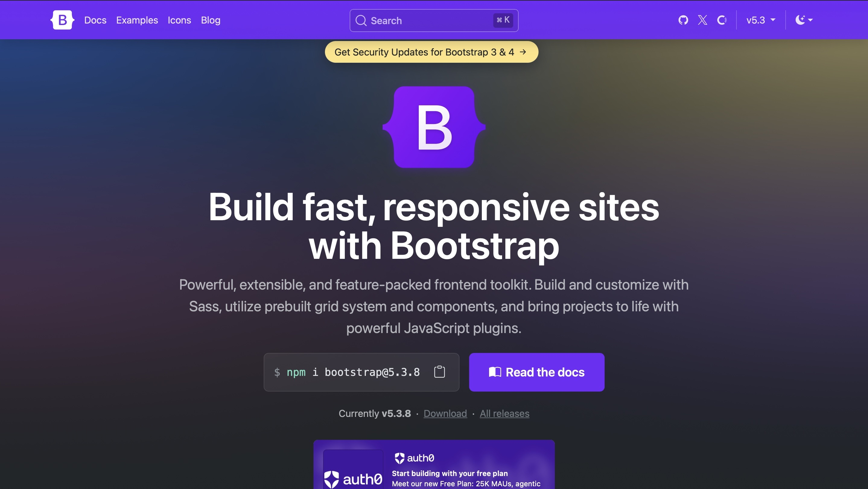This screenshot has height=489, width=868.
Task: Open the Blog nav item
Action: (x=211, y=20)
